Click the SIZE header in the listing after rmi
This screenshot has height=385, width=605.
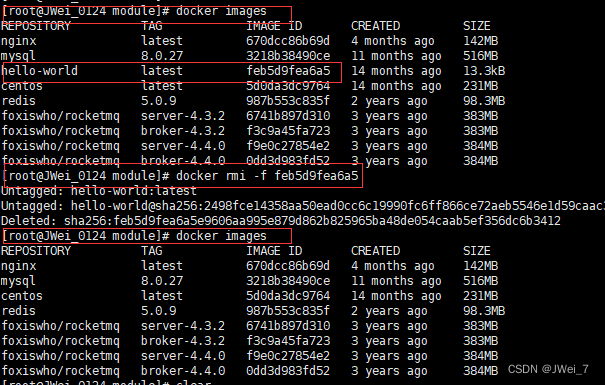pyautogui.click(x=477, y=251)
